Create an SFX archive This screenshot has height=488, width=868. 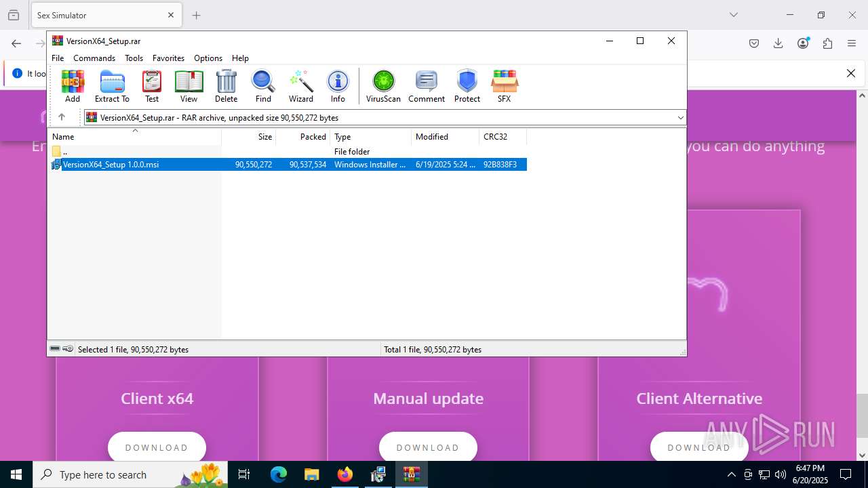504,86
